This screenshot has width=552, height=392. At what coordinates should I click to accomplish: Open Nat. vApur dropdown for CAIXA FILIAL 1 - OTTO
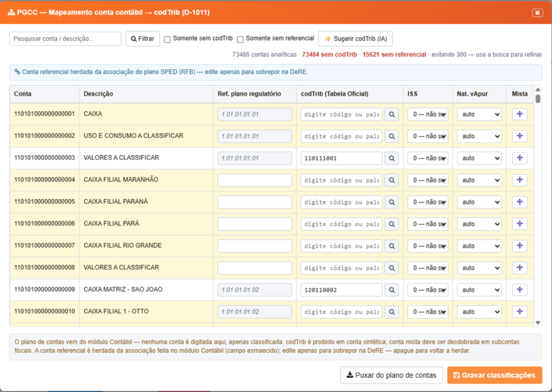pyautogui.click(x=479, y=312)
